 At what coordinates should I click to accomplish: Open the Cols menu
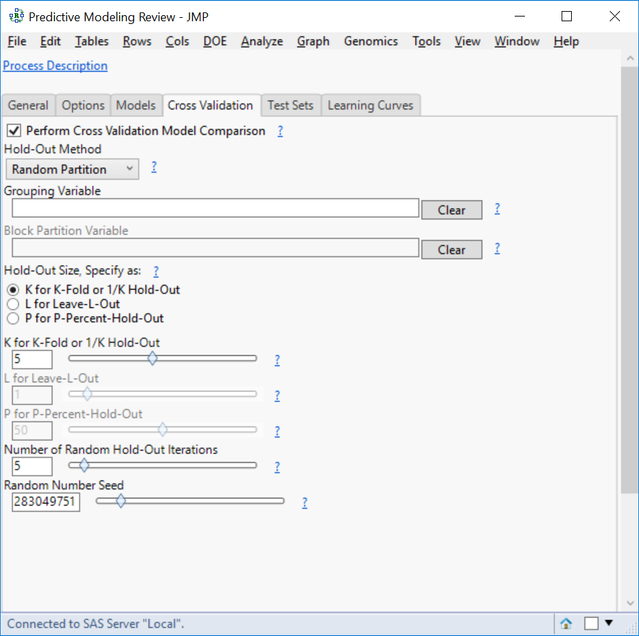[x=177, y=41]
